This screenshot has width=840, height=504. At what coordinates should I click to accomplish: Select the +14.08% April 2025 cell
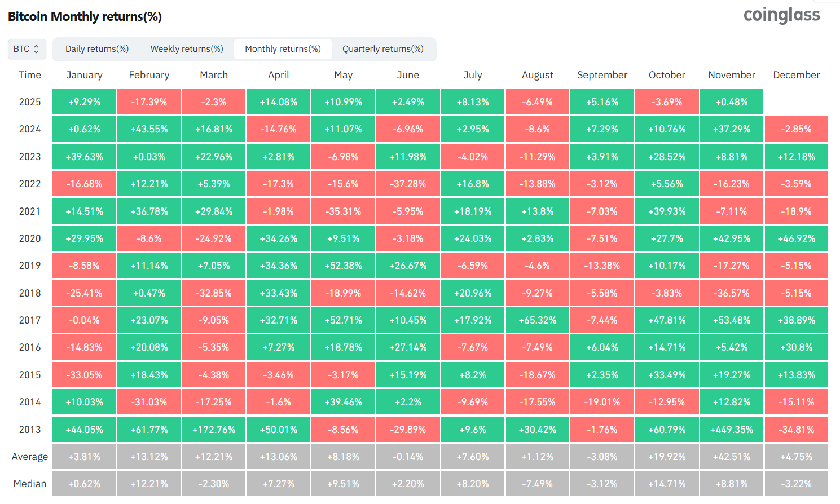[x=279, y=102]
